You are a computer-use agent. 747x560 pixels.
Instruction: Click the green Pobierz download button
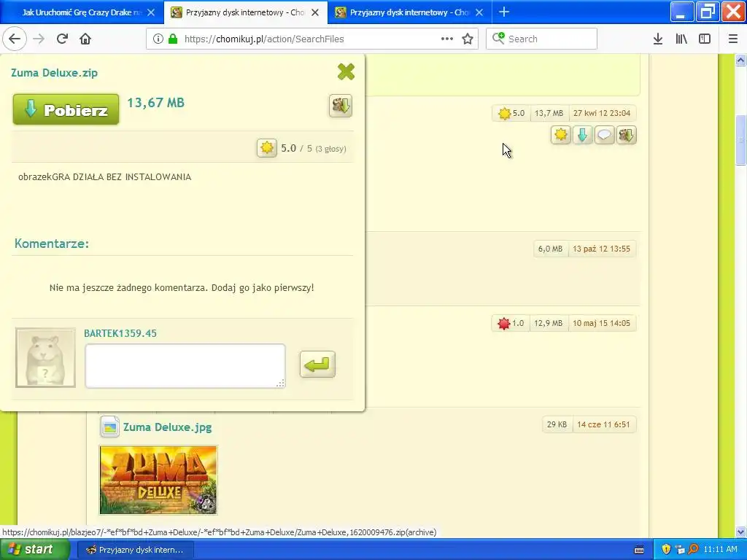click(x=66, y=109)
